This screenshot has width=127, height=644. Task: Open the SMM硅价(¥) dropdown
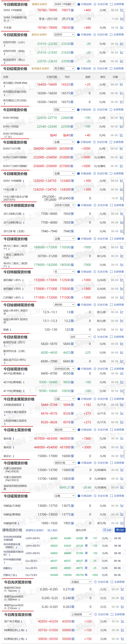pos(64,369)
